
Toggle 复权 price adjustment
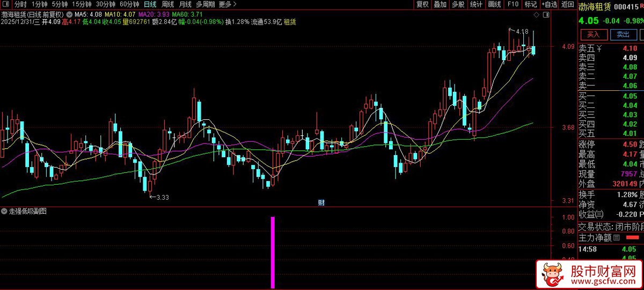tap(422, 4)
